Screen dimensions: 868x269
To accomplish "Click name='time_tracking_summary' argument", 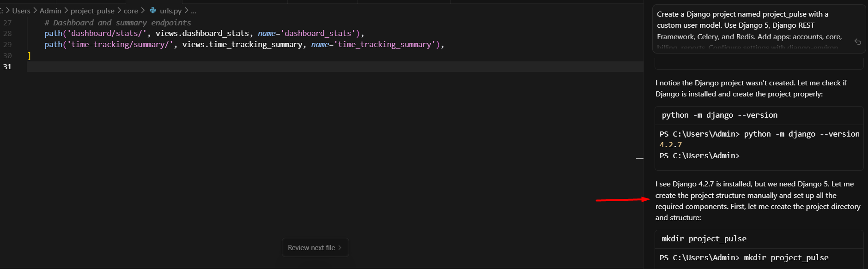I will pos(373,45).
